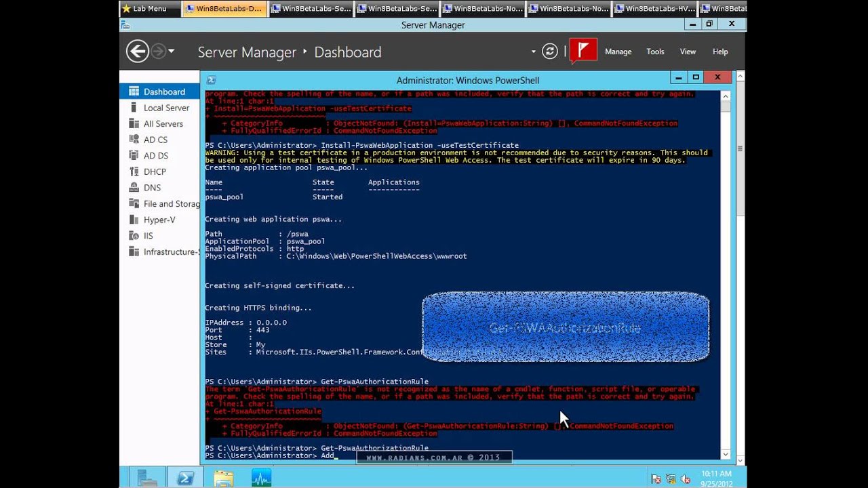Switch to the Lab Menu tab
This screenshot has height=488, width=868.
[x=149, y=9]
